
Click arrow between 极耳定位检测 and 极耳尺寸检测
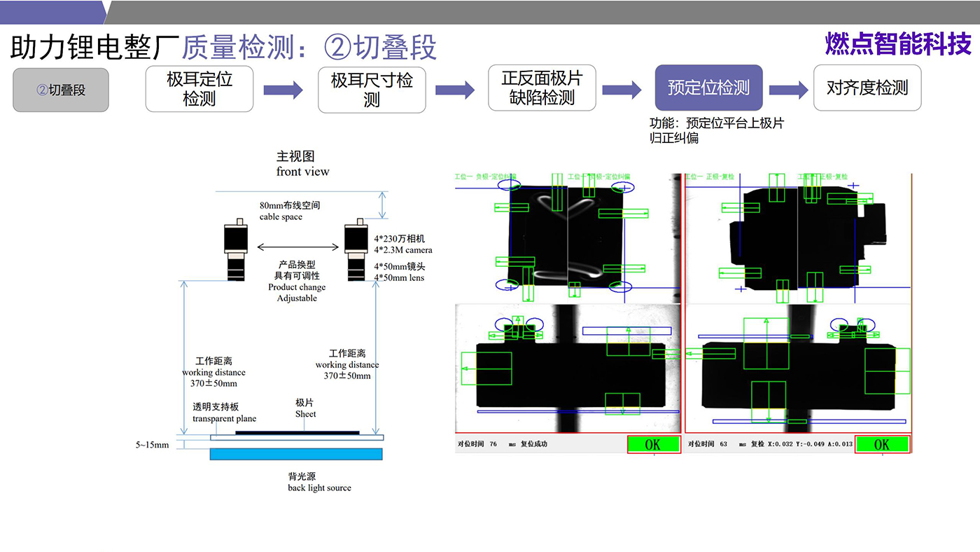click(x=283, y=90)
